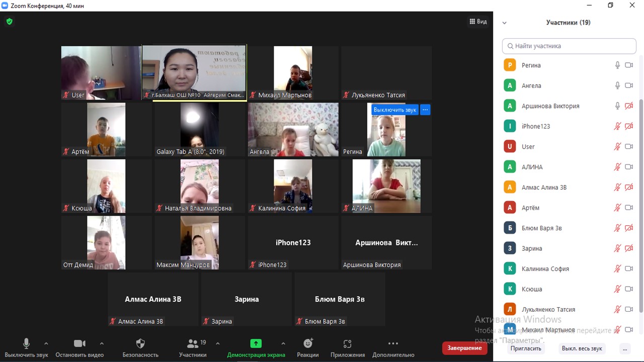Open the Reactions emoji icon
644x362 pixels.
(308, 343)
